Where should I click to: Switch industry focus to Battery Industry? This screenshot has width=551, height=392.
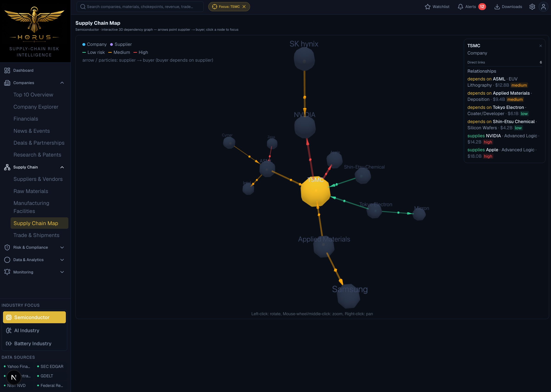(x=34, y=343)
